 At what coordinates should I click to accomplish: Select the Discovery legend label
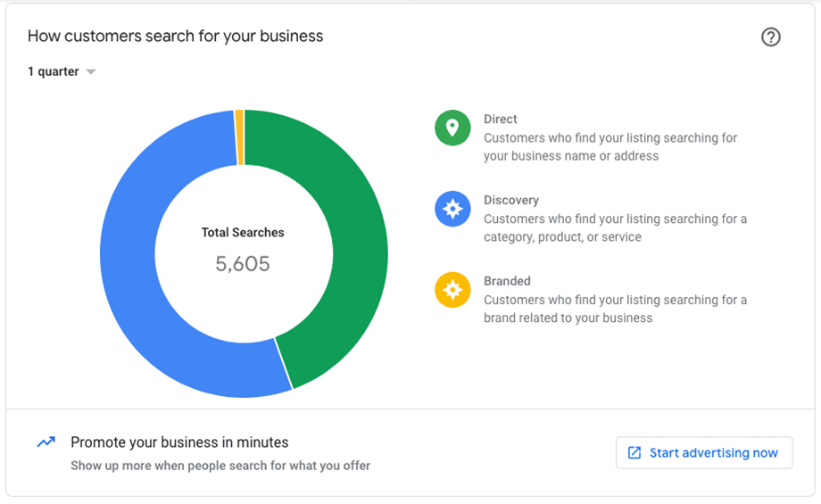[511, 201]
